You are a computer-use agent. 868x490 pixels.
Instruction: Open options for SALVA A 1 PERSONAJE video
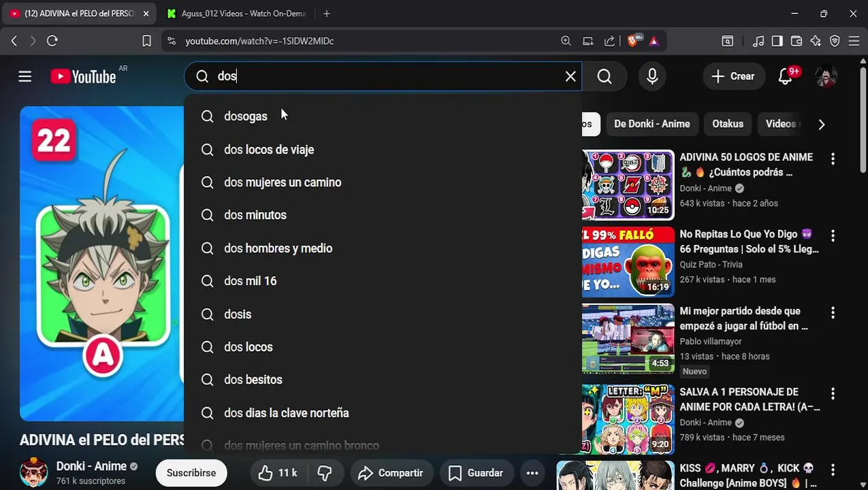[833, 393]
